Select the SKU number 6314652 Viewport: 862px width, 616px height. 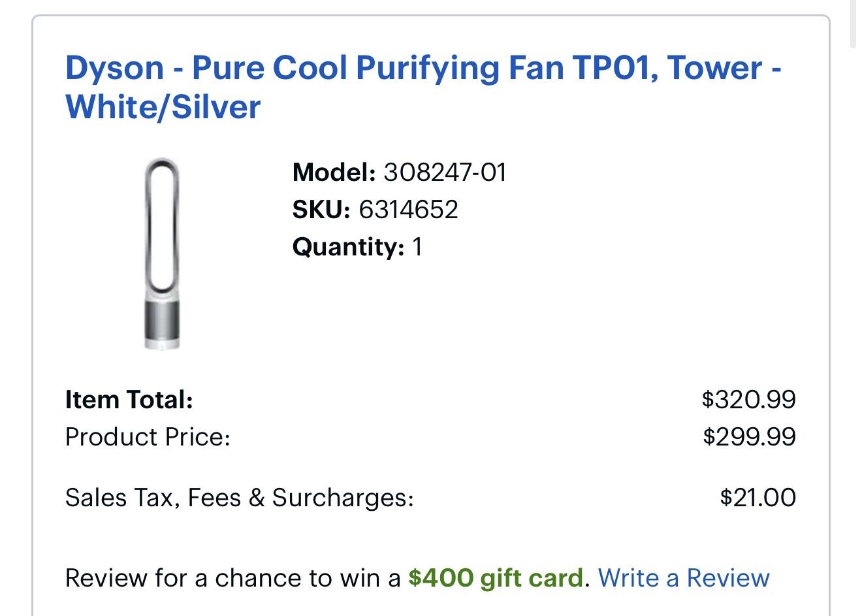[407, 210]
